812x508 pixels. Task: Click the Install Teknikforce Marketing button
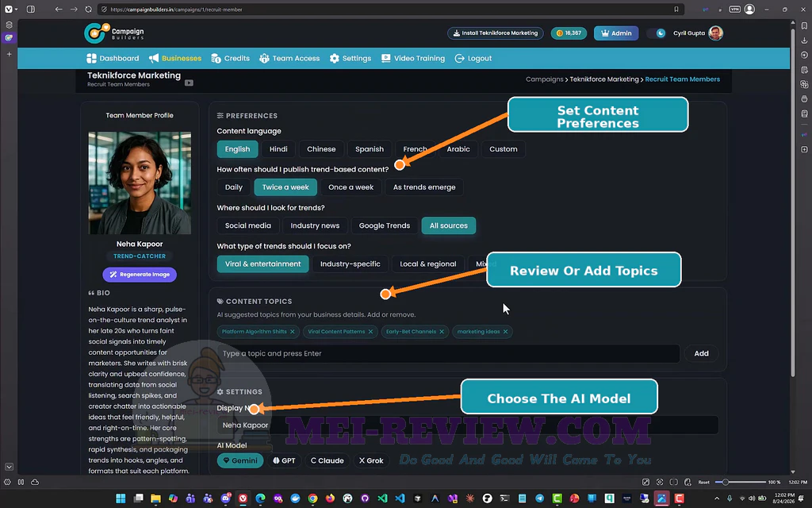495,33
